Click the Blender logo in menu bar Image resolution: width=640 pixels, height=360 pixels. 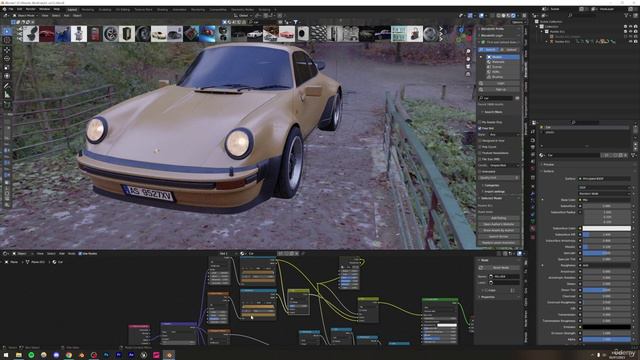[4, 9]
